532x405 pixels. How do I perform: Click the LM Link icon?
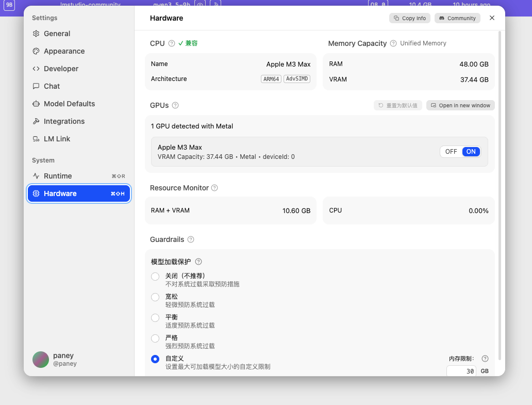coord(36,139)
